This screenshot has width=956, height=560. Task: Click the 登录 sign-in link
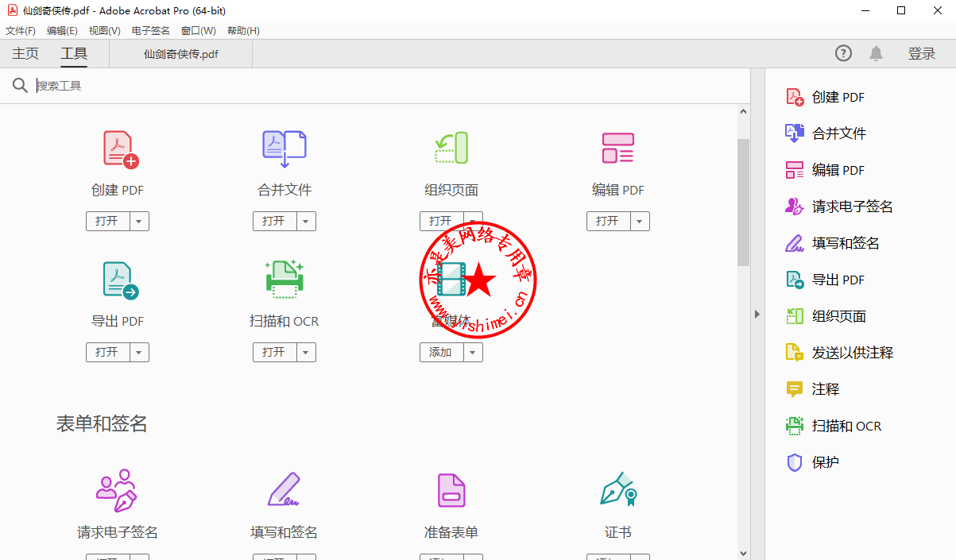pyautogui.click(x=922, y=53)
